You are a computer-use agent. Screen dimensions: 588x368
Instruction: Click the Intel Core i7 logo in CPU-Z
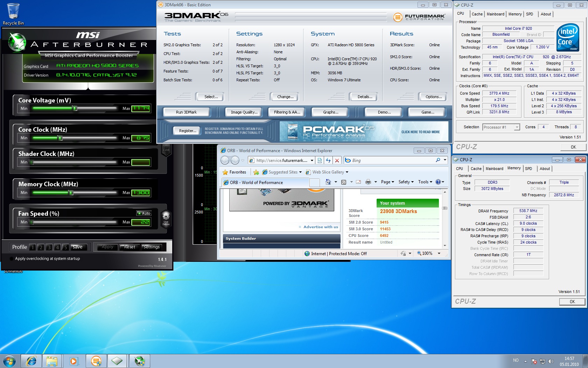point(567,37)
